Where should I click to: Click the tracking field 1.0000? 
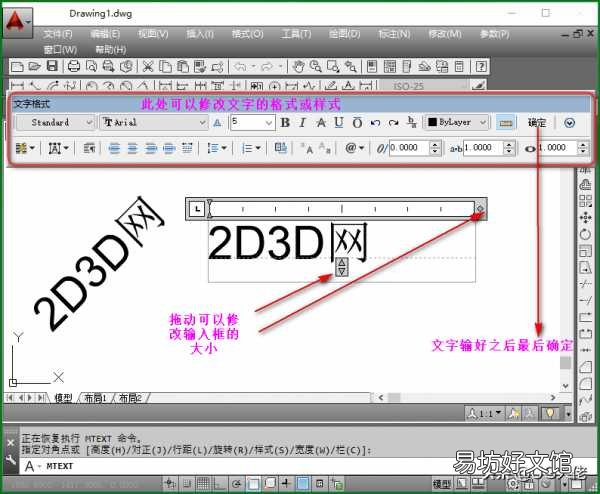pos(483,148)
